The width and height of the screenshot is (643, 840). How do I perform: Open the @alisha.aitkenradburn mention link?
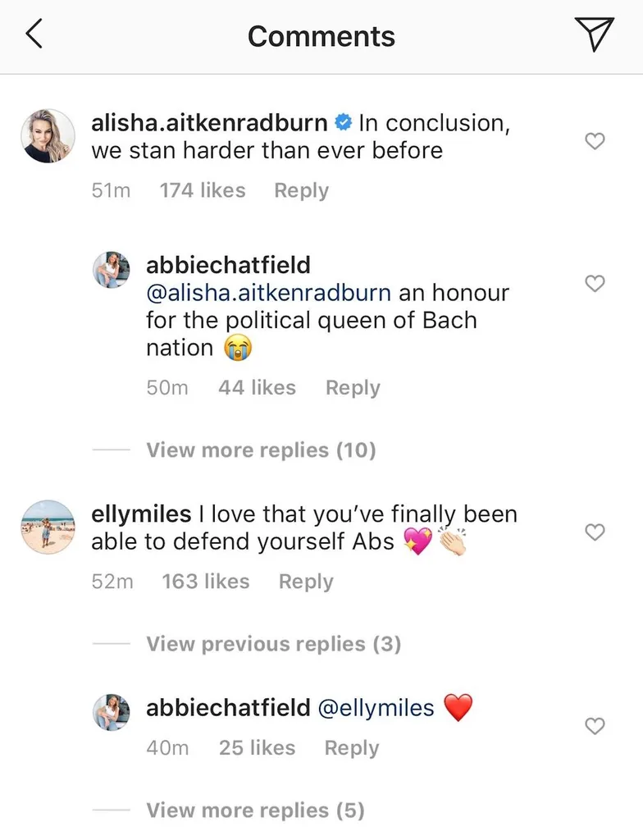tap(268, 293)
